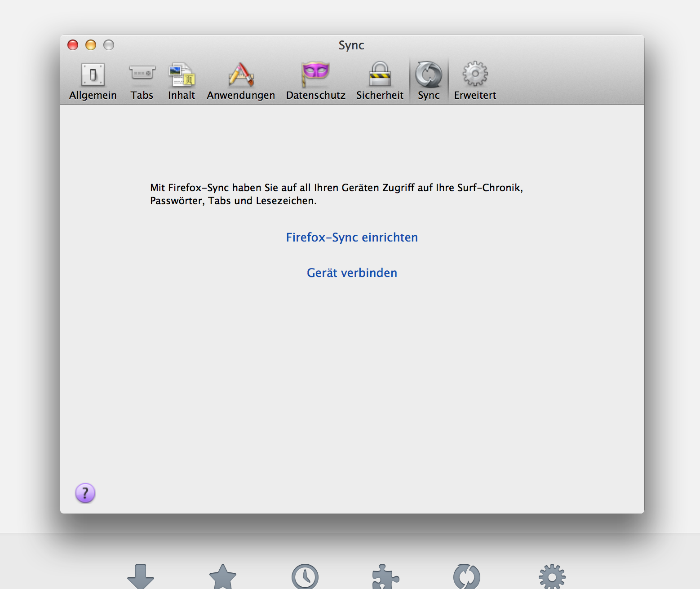Click the purple help question mark button
The height and width of the screenshot is (589, 700).
point(85,493)
